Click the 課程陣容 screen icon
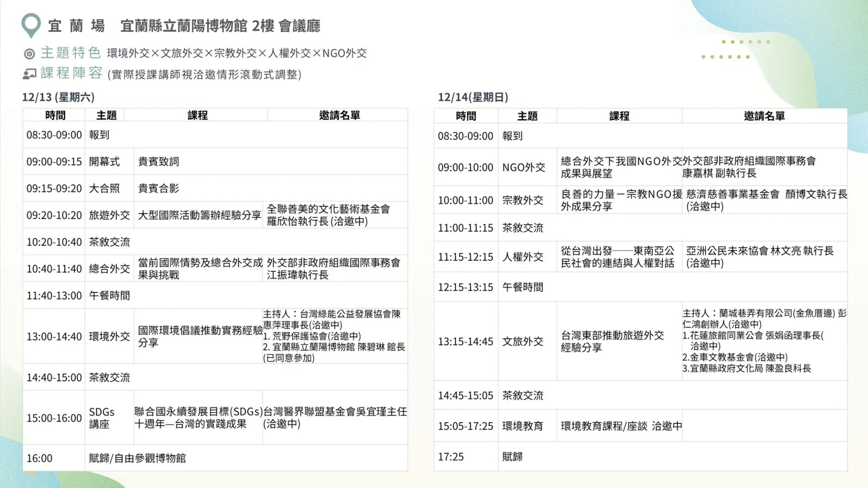868x488 pixels. pyautogui.click(x=29, y=73)
